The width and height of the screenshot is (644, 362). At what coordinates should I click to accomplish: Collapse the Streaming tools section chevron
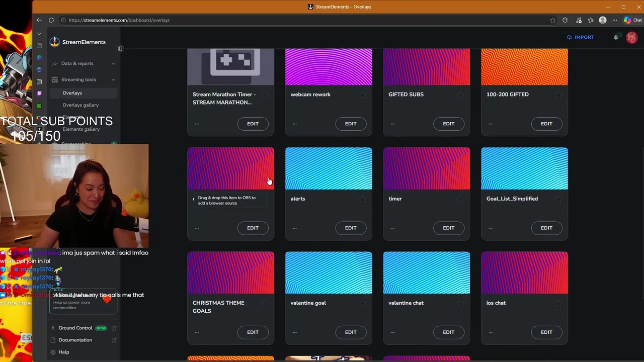tap(113, 79)
